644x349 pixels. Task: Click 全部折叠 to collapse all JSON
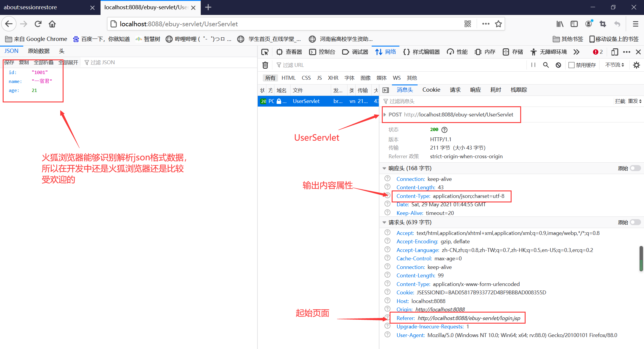pos(44,62)
